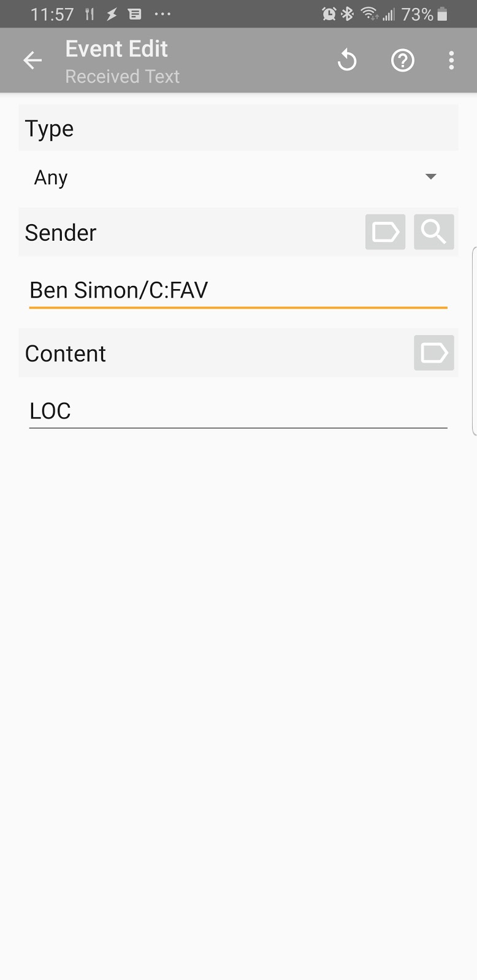
Task: Tap the Wi-Fi icon in the status bar
Action: pyautogui.click(x=370, y=13)
